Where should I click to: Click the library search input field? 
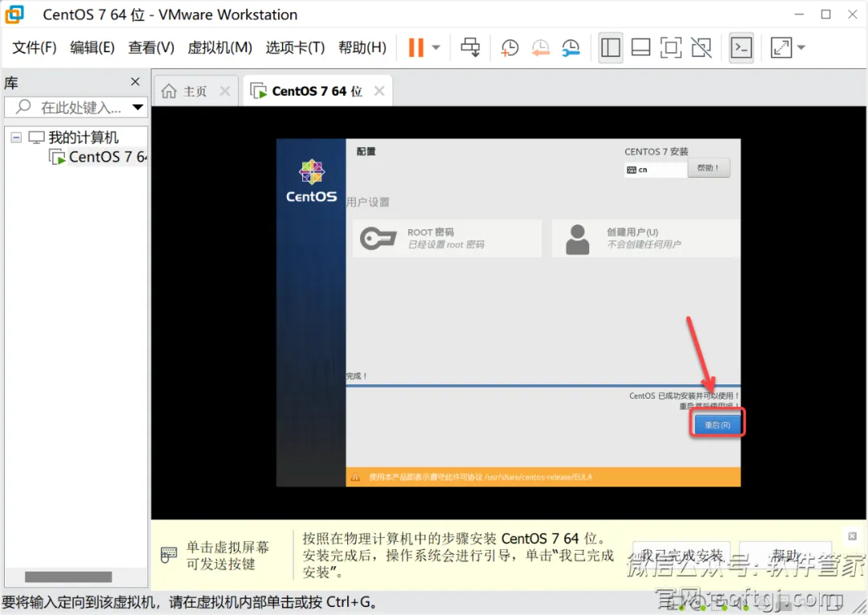76,107
